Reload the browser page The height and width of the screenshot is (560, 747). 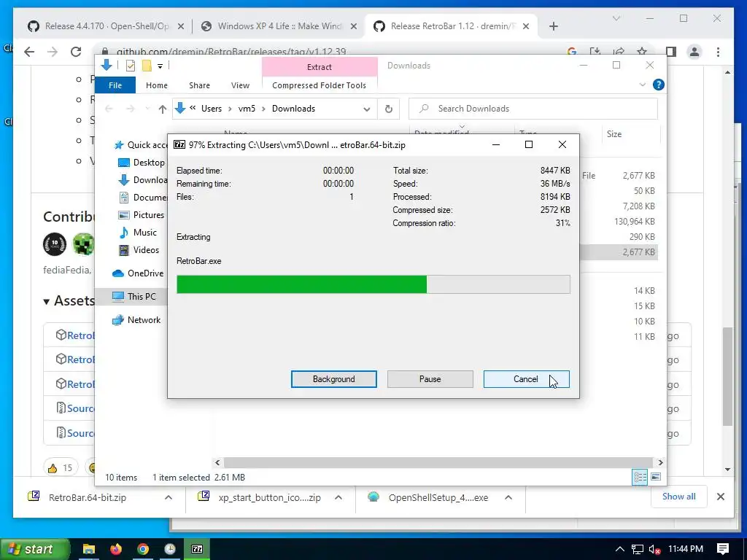click(x=76, y=52)
